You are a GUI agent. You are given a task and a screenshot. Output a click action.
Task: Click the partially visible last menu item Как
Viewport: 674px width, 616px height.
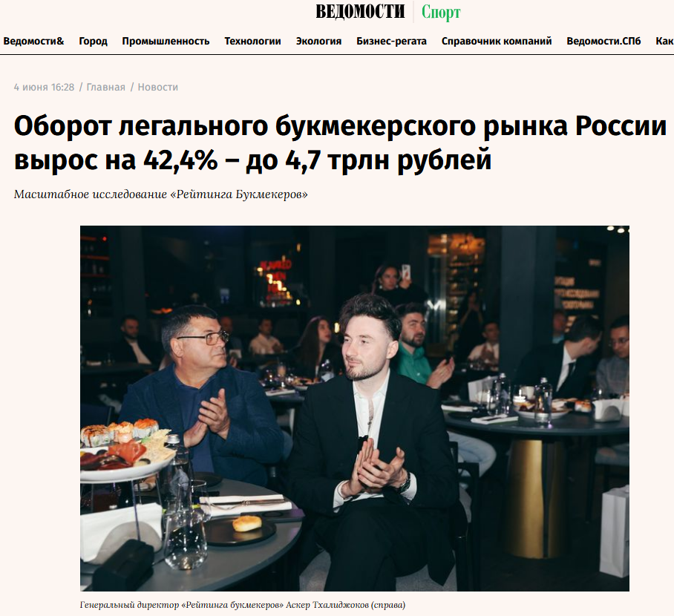[664, 42]
